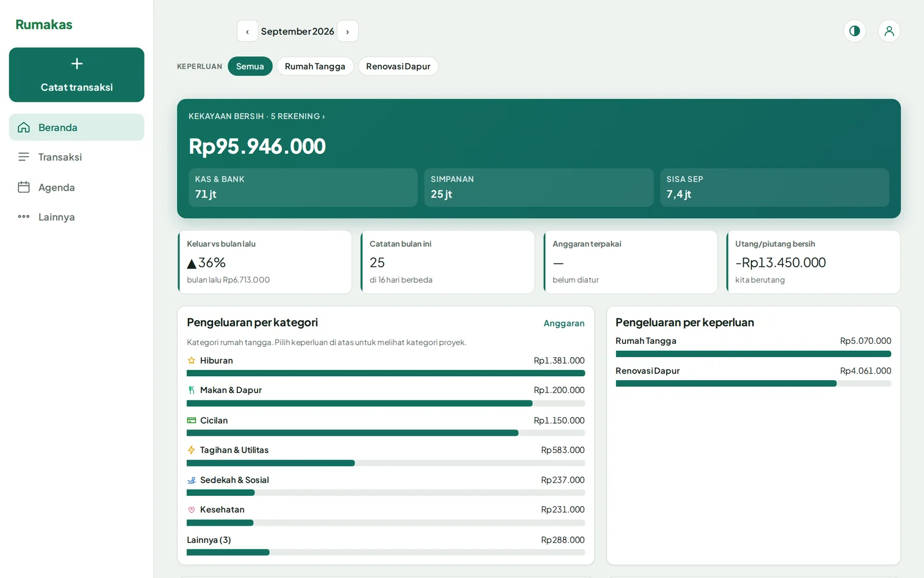The height and width of the screenshot is (578, 924).
Task: Select the Rumah Tangga filter chip
Action: pos(315,66)
